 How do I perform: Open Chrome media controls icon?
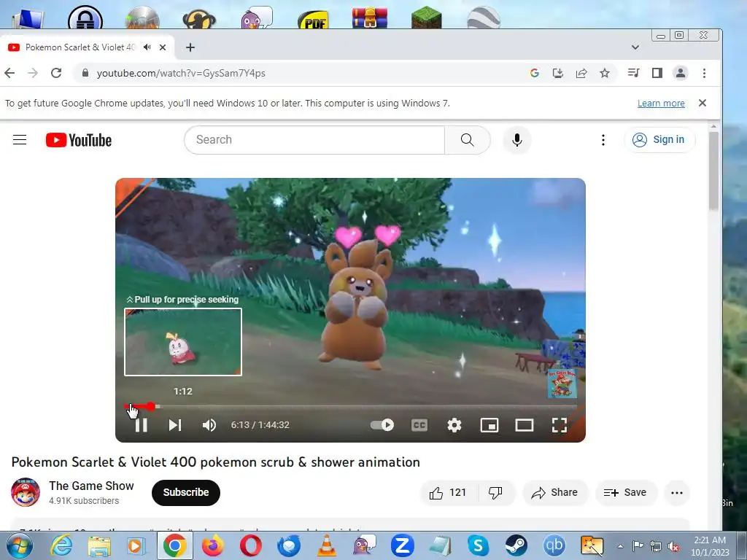pos(634,73)
